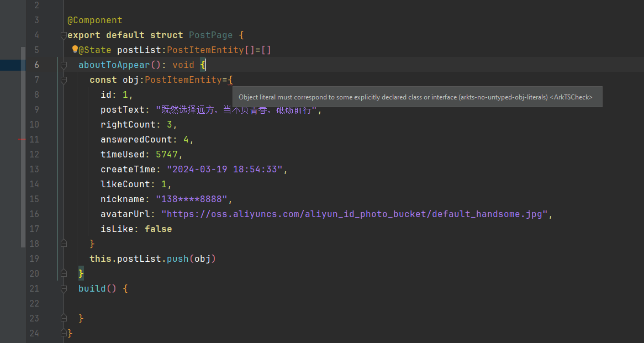Collapse the aboutToAppear method with its fold arrow
644x343 pixels.
pyautogui.click(x=63, y=65)
